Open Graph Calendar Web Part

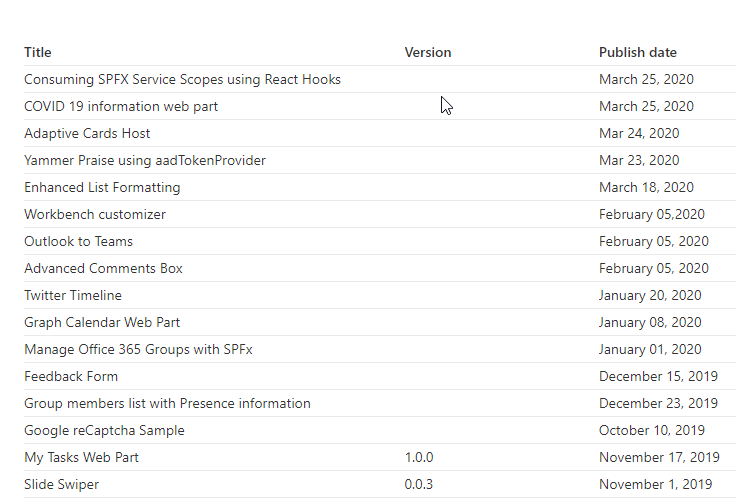point(102,322)
